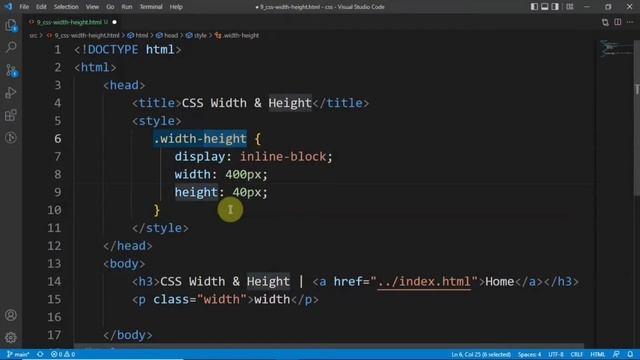Open the File menu
The width and height of the screenshot is (640, 360).
[x=24, y=7]
